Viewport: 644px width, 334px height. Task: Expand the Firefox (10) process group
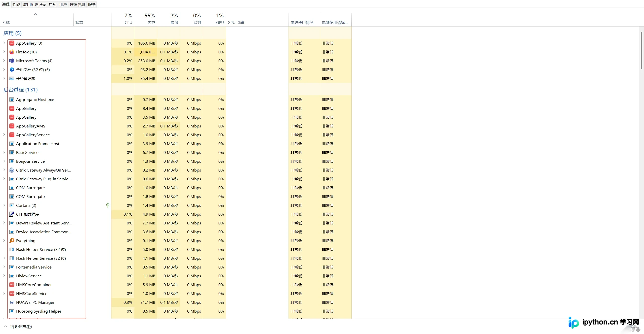pyautogui.click(x=4, y=52)
